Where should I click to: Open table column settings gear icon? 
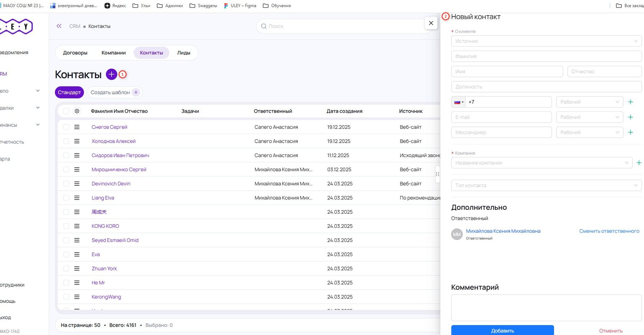click(x=77, y=111)
